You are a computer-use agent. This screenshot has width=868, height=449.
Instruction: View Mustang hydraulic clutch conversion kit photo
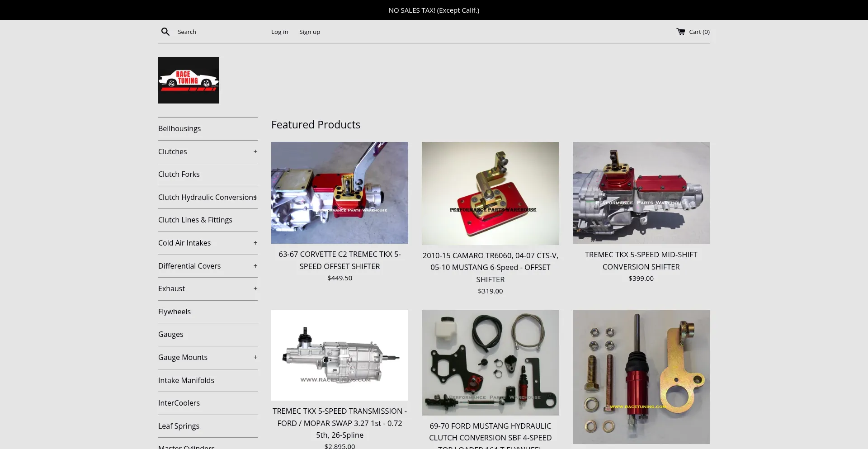(490, 362)
